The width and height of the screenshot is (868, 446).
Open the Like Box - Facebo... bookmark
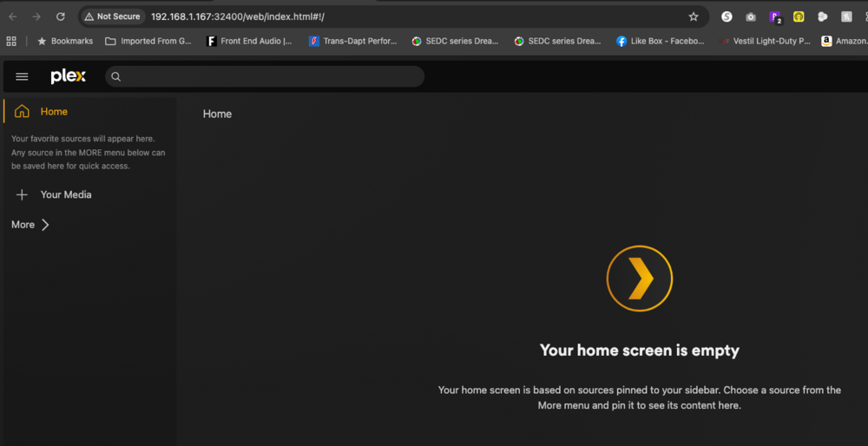tap(661, 41)
